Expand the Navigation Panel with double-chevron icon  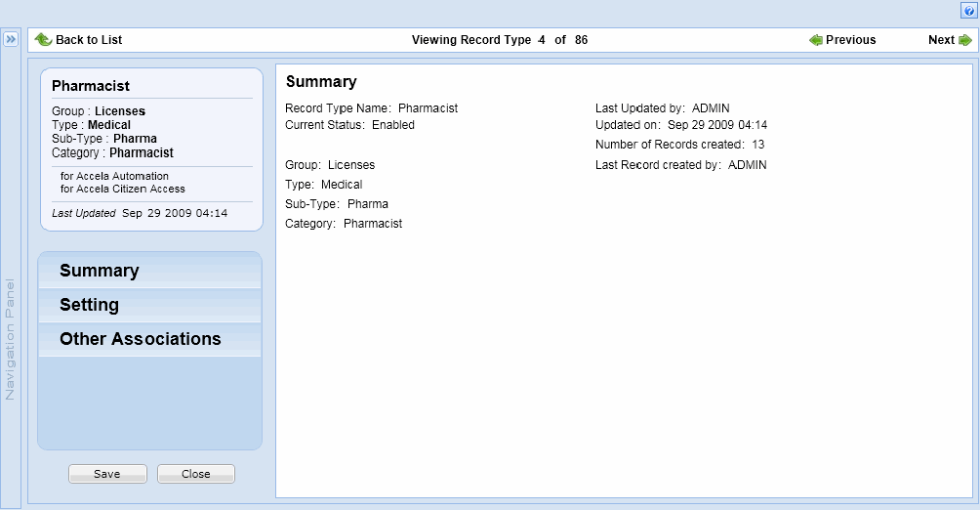click(x=11, y=40)
